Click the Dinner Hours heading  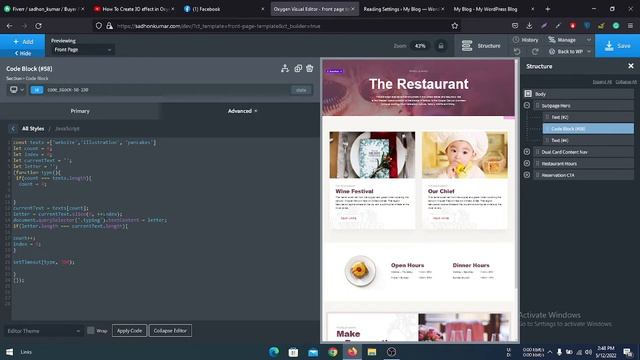[471, 265]
